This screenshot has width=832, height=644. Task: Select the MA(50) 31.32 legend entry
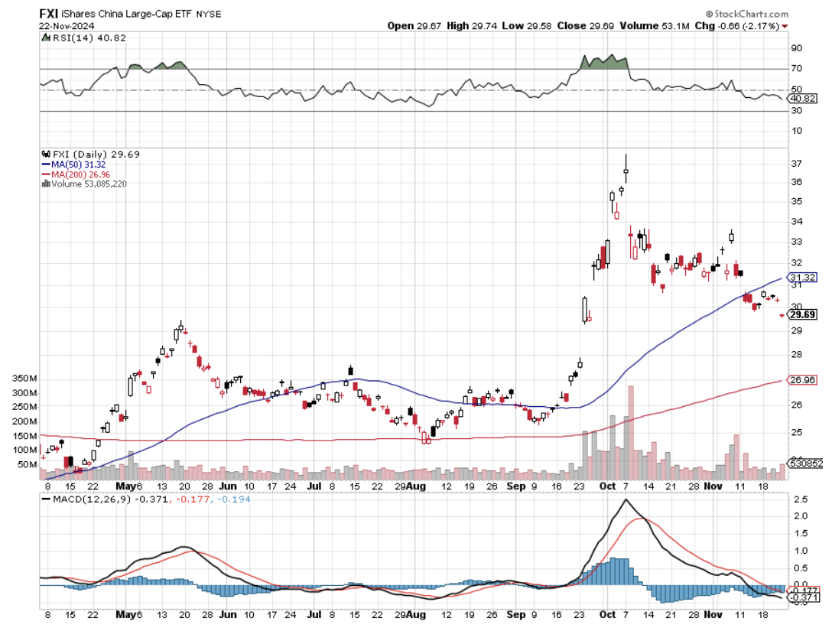tap(68, 164)
